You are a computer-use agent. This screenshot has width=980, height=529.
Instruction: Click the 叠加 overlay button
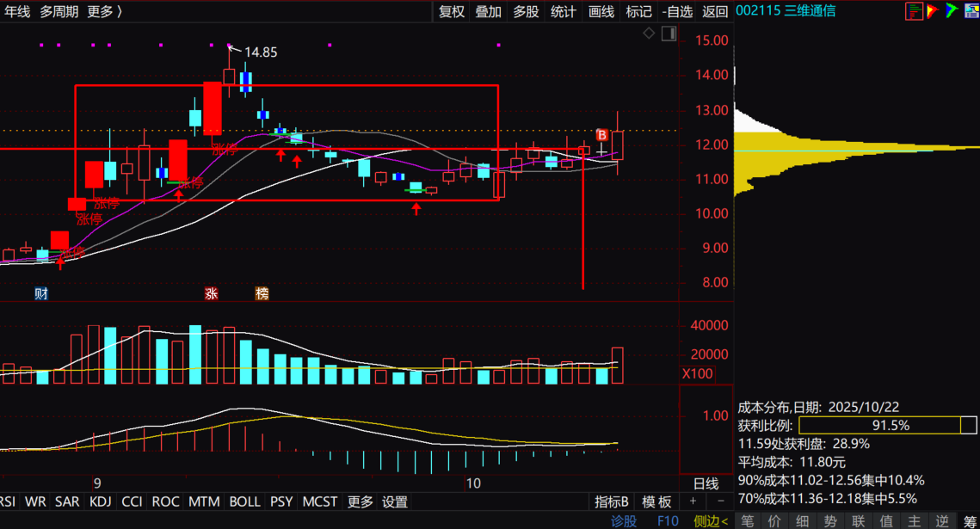488,11
